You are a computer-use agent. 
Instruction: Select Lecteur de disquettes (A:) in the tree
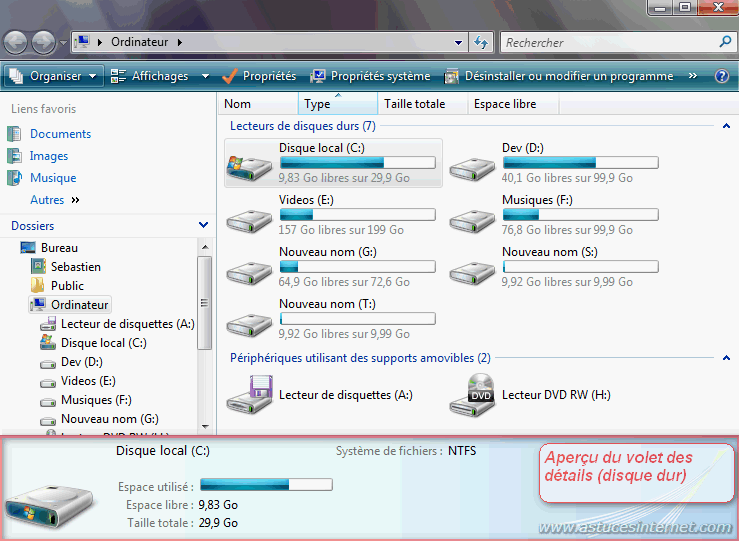128,324
